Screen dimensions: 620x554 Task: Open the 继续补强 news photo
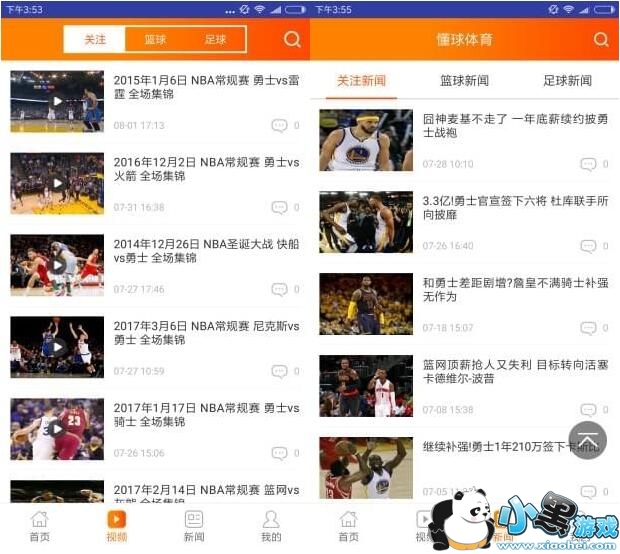coord(366,467)
